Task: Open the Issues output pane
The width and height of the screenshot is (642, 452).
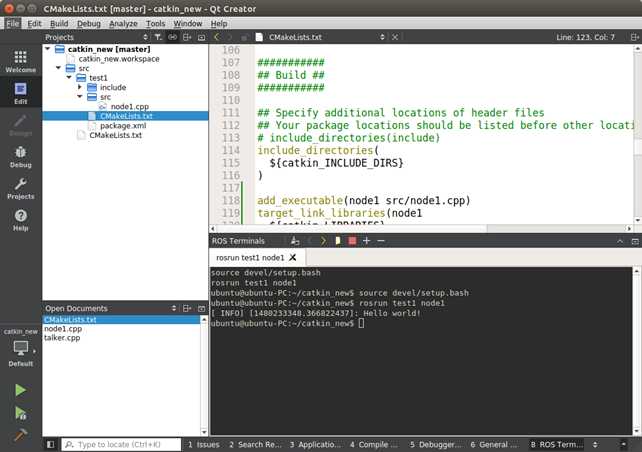Action: coord(203,444)
